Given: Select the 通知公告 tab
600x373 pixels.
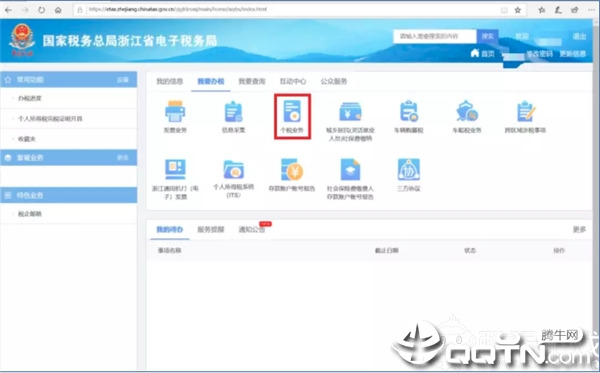Looking at the screenshot, I should [x=252, y=230].
